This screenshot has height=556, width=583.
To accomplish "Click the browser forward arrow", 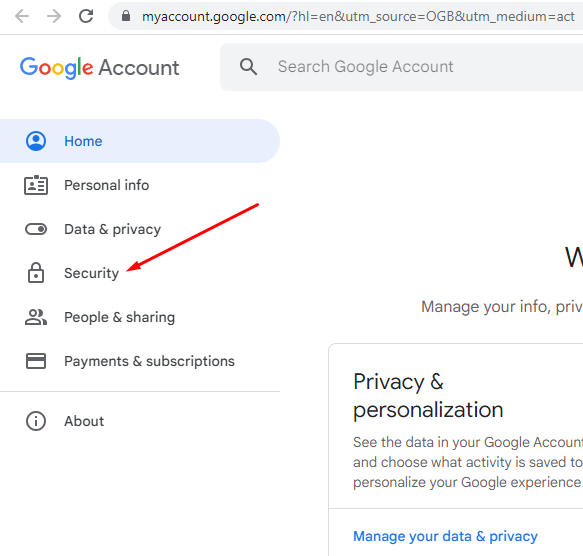I will 54,16.
